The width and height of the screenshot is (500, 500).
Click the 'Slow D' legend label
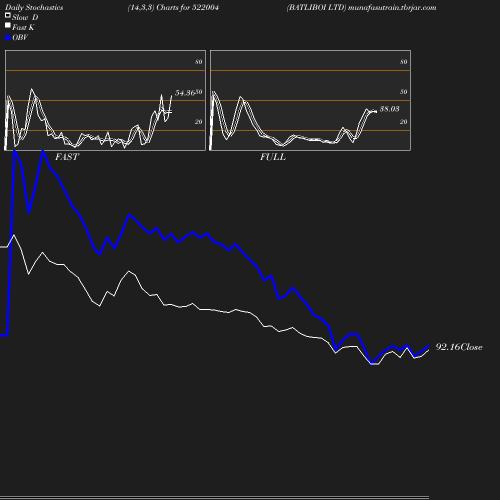(x=25, y=17)
